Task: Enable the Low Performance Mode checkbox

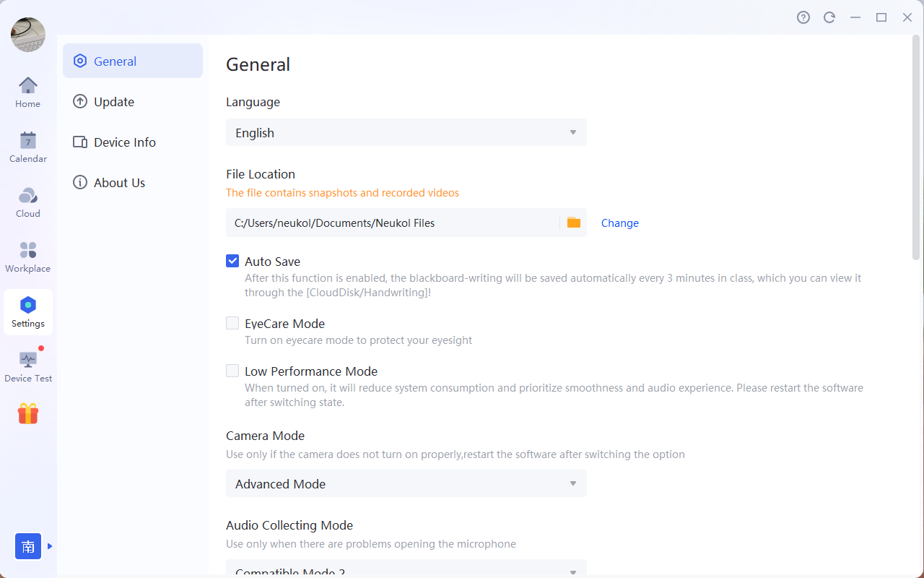Action: (232, 371)
